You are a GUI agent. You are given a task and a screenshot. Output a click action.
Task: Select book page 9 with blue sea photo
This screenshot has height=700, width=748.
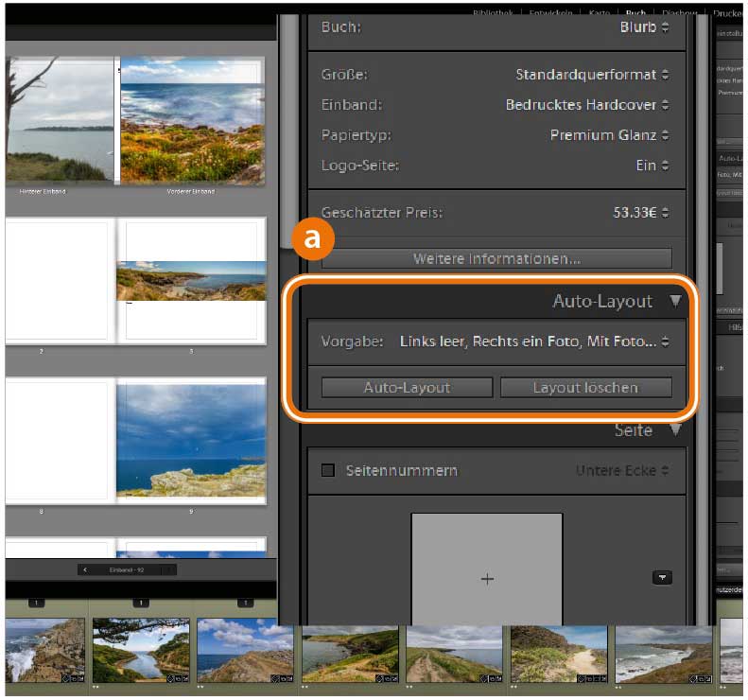click(x=191, y=441)
